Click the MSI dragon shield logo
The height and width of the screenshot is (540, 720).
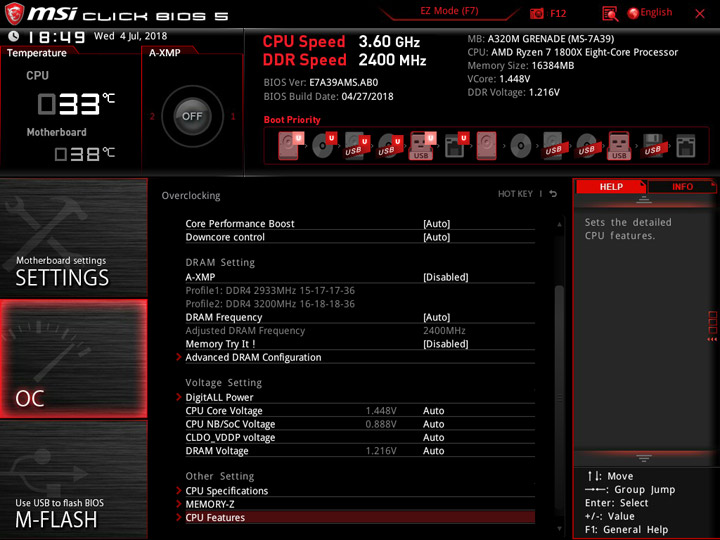14,13
